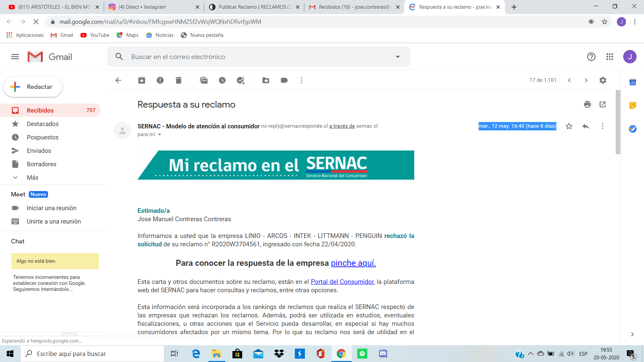Add email to Tasks

click(x=240, y=80)
